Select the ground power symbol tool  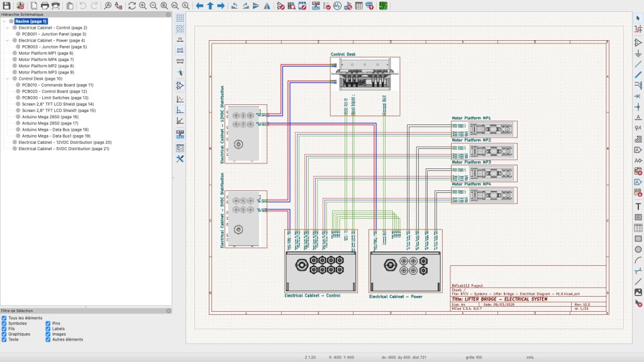pyautogui.click(x=638, y=53)
